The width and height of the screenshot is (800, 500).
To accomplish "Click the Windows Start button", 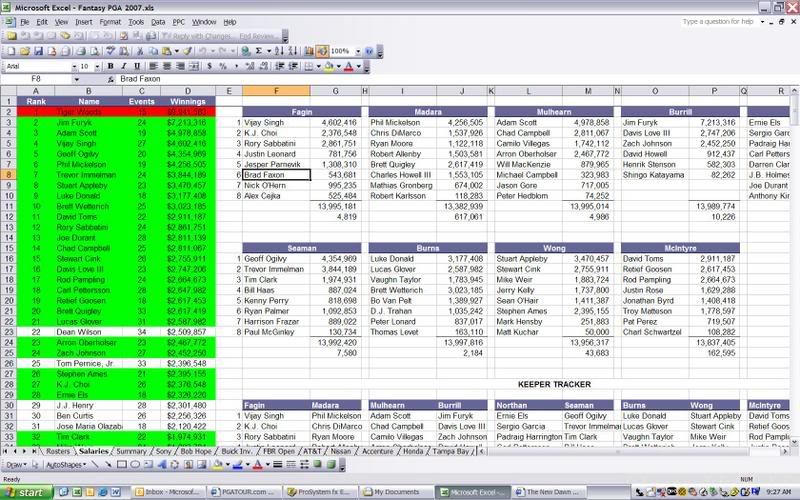I will 26,492.
